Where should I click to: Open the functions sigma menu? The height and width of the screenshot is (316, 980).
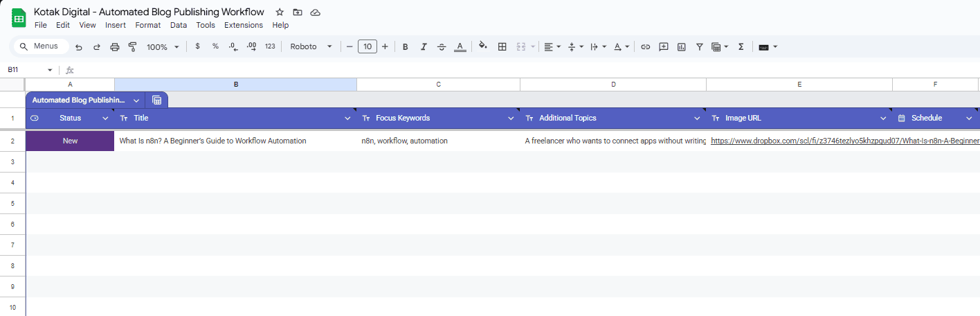pyautogui.click(x=741, y=46)
